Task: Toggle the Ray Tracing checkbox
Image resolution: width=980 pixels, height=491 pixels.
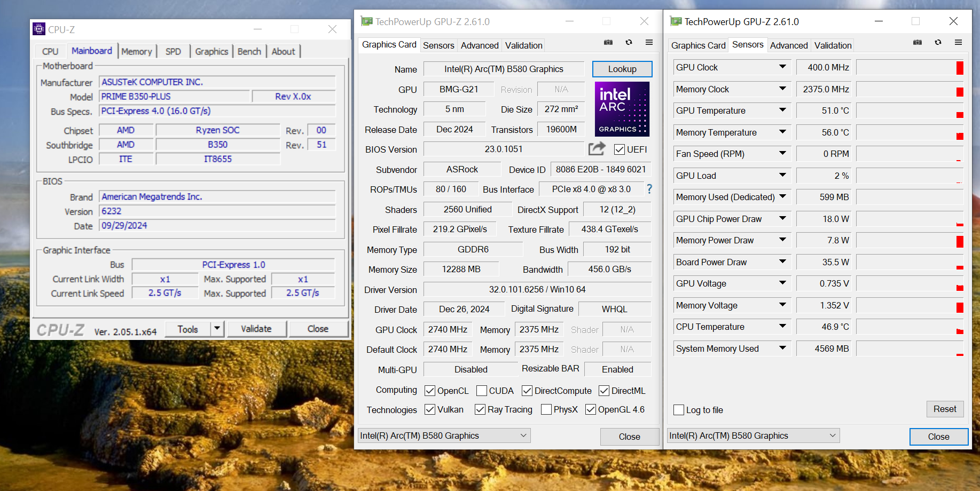Action: pyautogui.click(x=480, y=409)
